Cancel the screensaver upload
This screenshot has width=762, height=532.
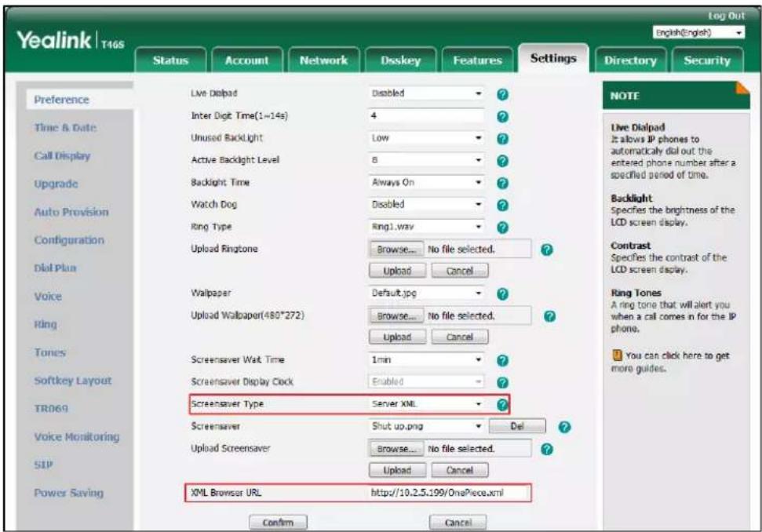point(459,470)
